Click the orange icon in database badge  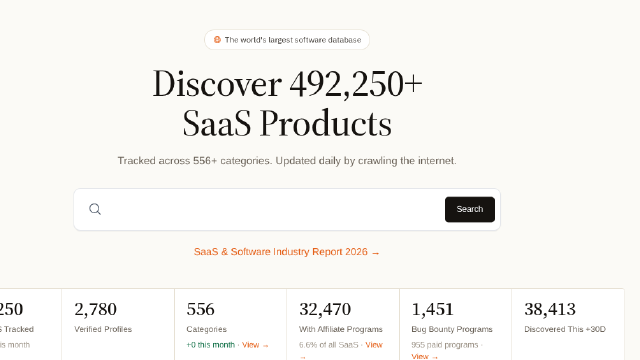click(x=217, y=40)
